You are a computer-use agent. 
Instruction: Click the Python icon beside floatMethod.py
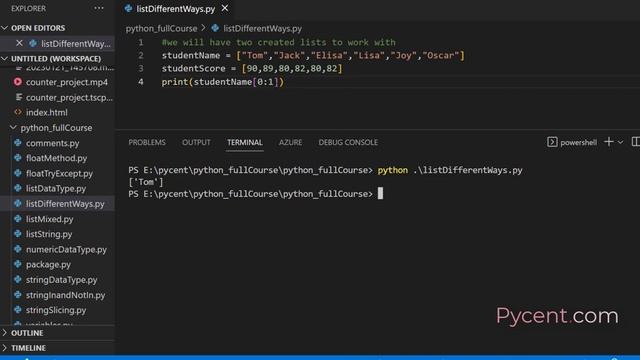click(18, 158)
